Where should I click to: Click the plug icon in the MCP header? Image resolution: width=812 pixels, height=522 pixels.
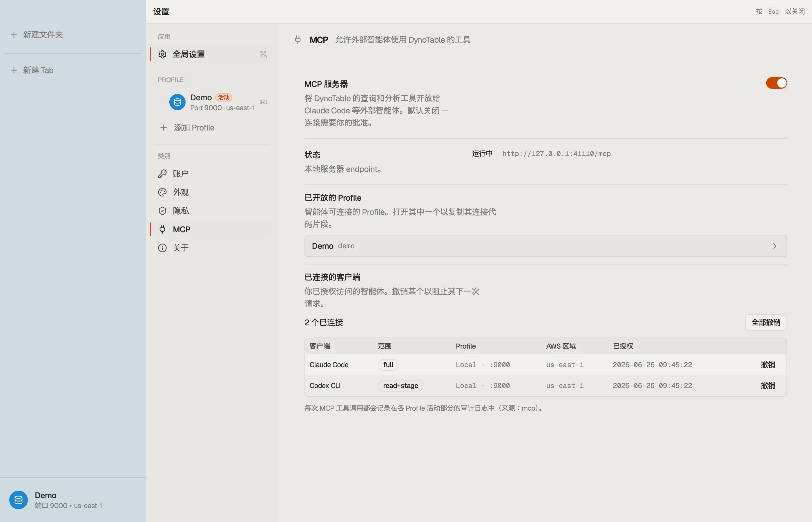tap(298, 40)
